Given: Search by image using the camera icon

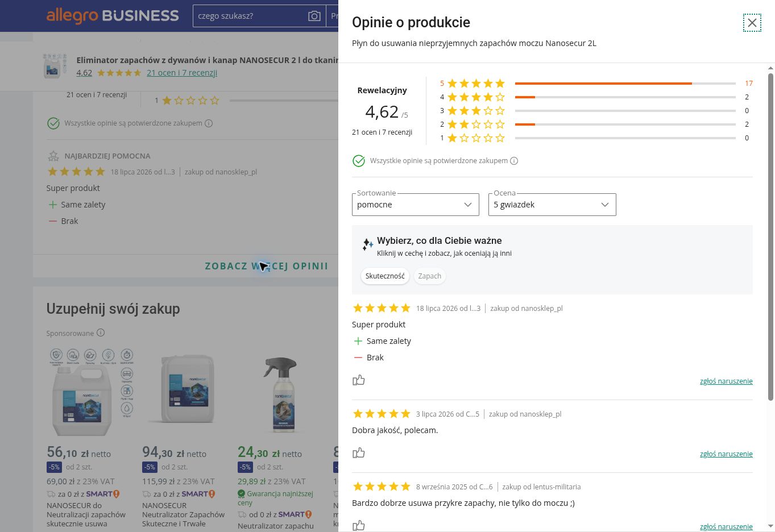Looking at the screenshot, I should click(x=314, y=16).
